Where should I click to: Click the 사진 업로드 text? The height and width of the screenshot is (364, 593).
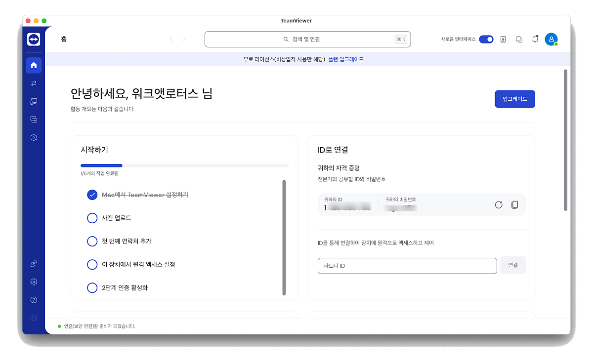[117, 218]
